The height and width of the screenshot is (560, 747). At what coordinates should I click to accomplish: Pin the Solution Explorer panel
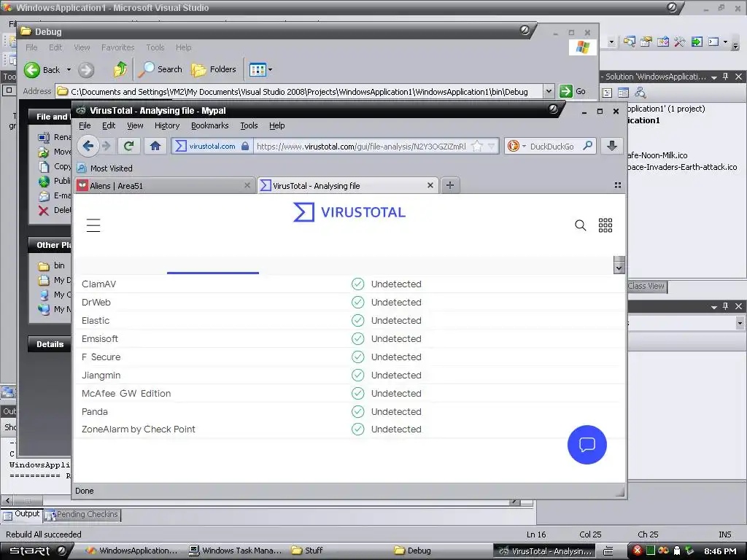coord(726,77)
